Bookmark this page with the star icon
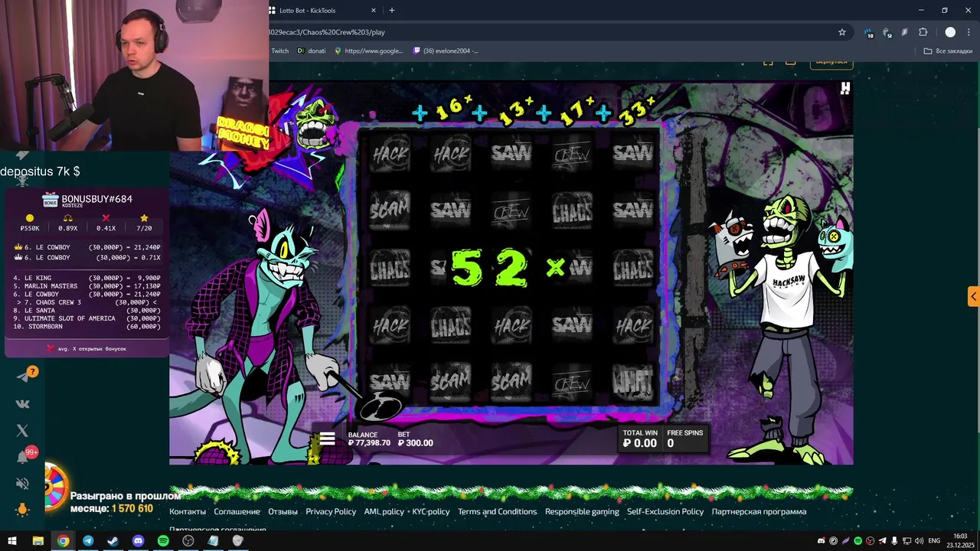This screenshot has width=980, height=551. pyautogui.click(x=842, y=32)
